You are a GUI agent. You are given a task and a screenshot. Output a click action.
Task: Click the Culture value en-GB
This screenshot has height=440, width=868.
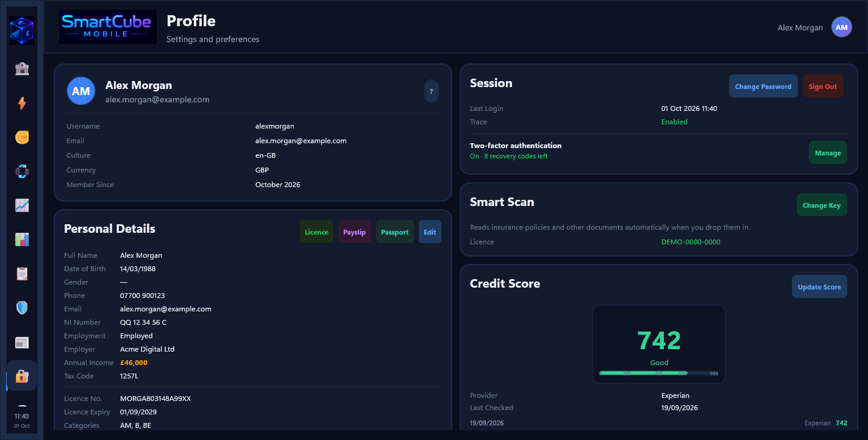[266, 155]
